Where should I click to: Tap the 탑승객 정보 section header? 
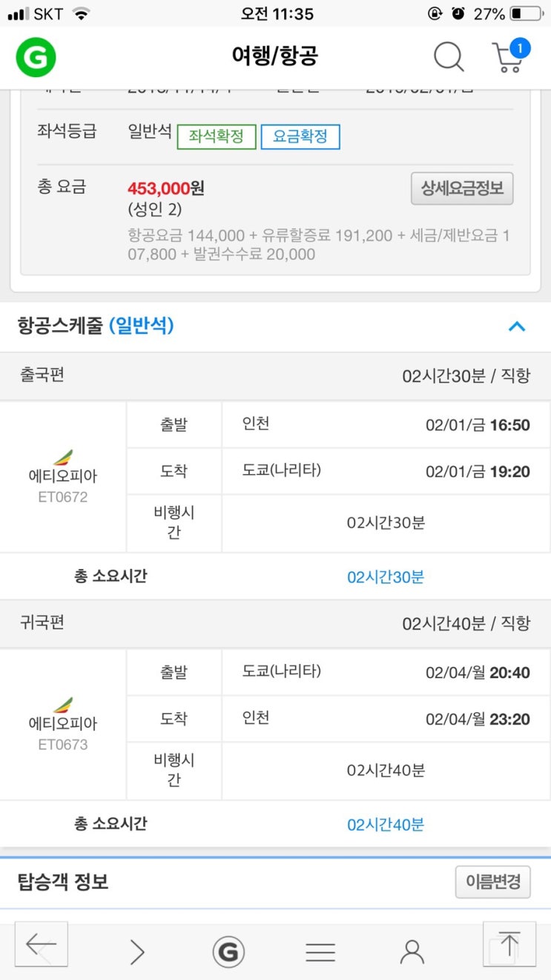[63, 882]
